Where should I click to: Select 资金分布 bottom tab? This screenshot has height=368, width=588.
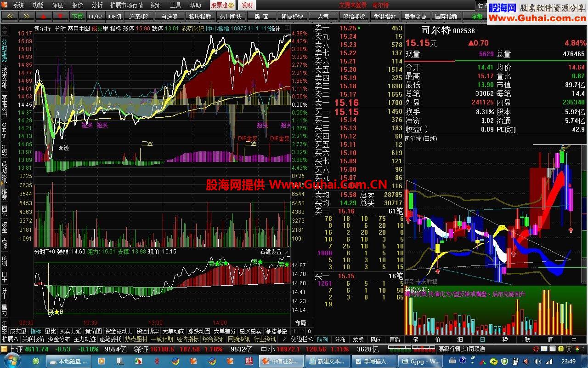[x=59, y=339]
